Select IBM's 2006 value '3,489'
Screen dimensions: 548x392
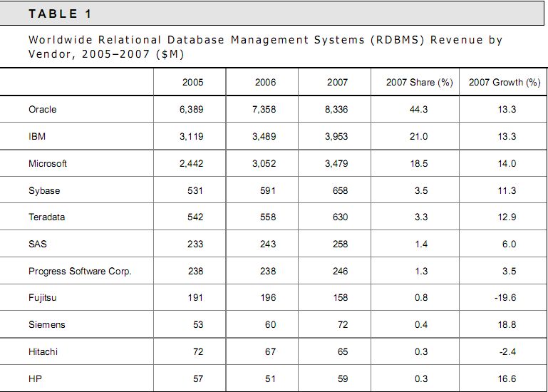pos(264,136)
